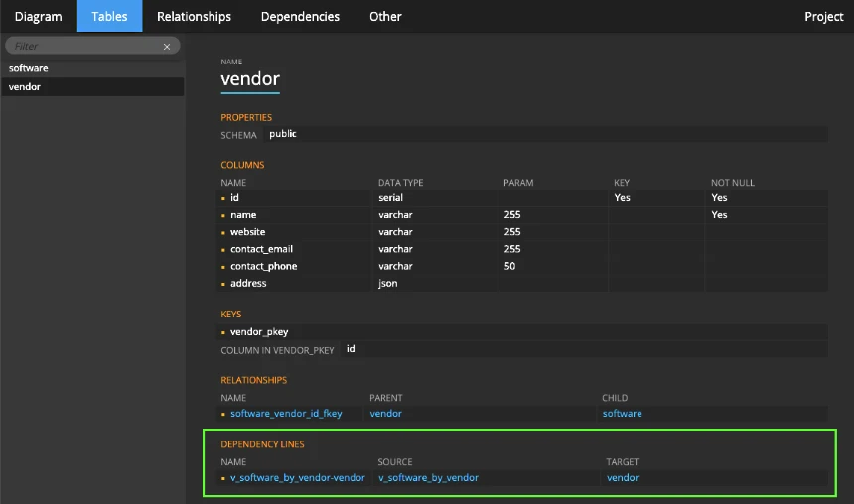The image size is (854, 504).
Task: Select the address column name
Action: click(x=248, y=283)
